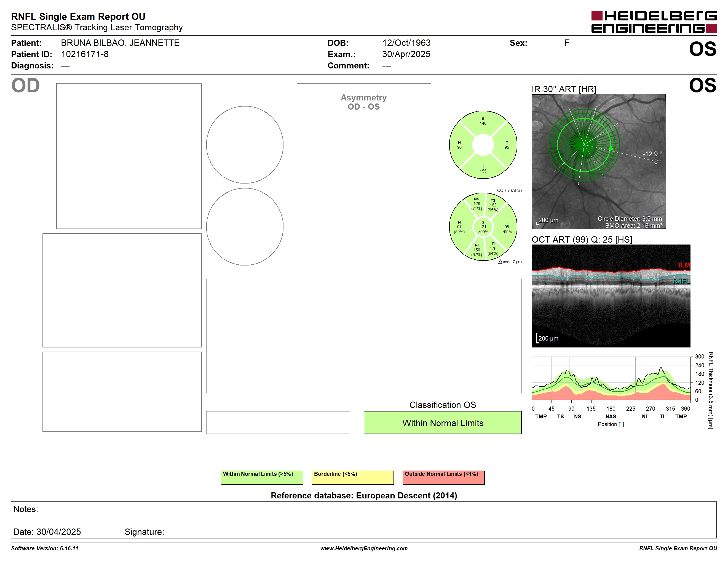
Task: Click the SPECTRALIS® Tracking Laser Tomography subtitle
Action: (x=97, y=27)
